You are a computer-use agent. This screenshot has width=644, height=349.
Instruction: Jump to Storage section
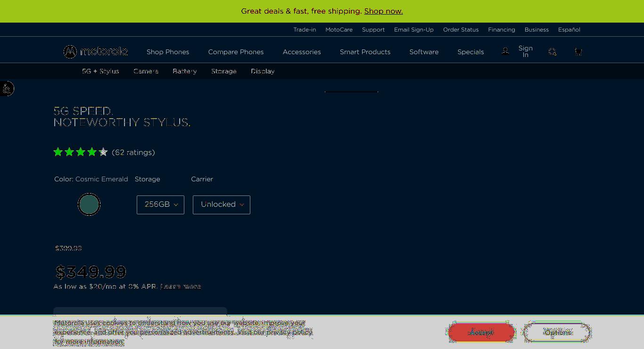click(223, 71)
